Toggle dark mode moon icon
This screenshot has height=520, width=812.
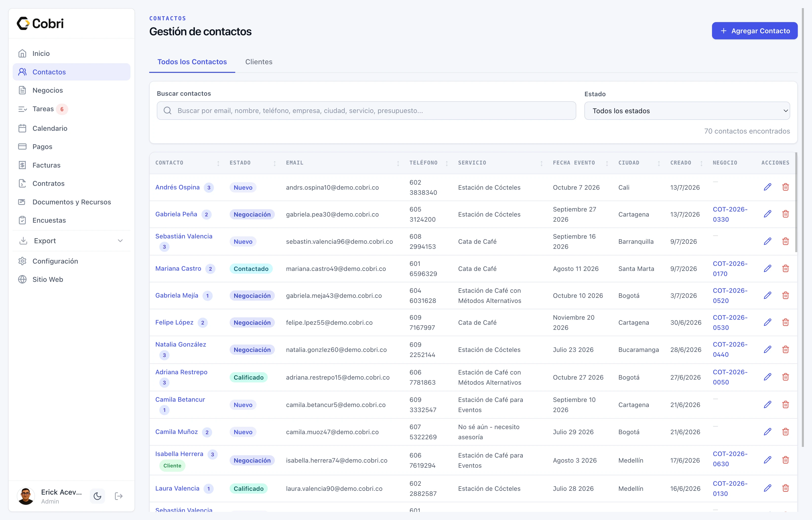pyautogui.click(x=97, y=496)
